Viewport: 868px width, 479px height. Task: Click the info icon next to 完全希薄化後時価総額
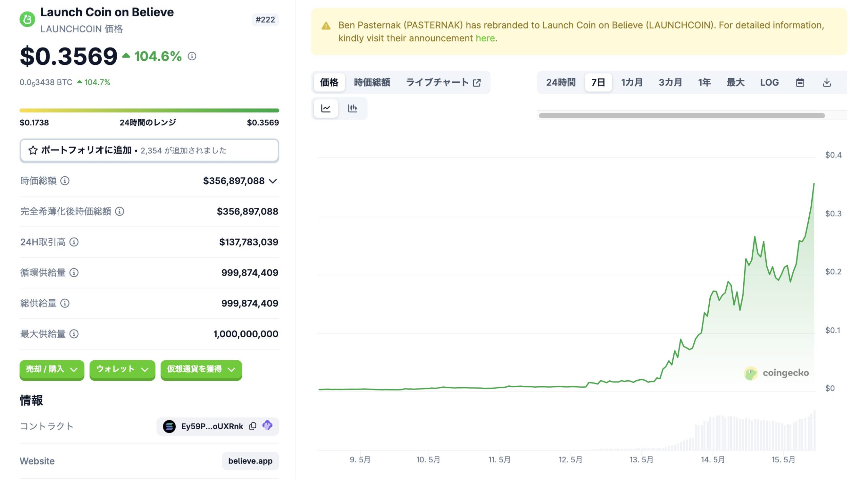click(x=120, y=212)
